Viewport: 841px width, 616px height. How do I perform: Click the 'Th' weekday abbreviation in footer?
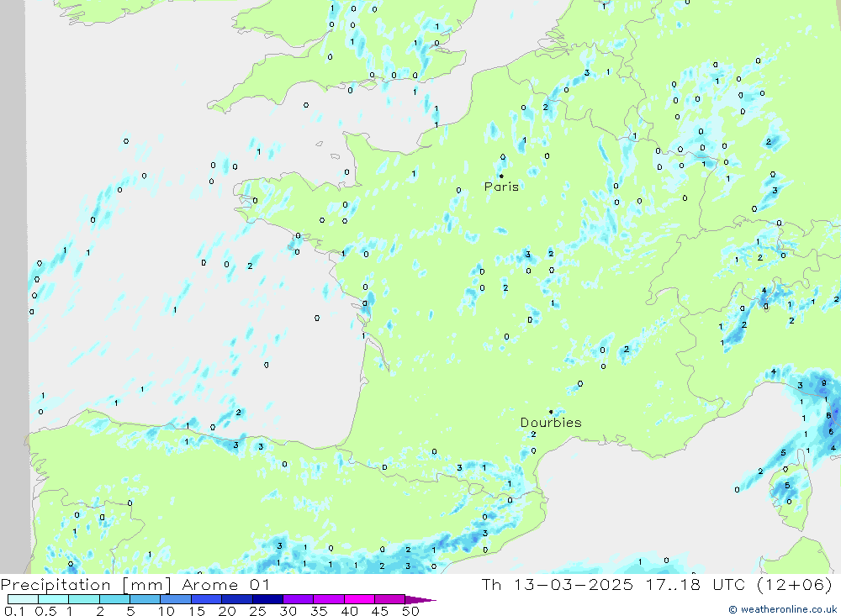click(491, 584)
